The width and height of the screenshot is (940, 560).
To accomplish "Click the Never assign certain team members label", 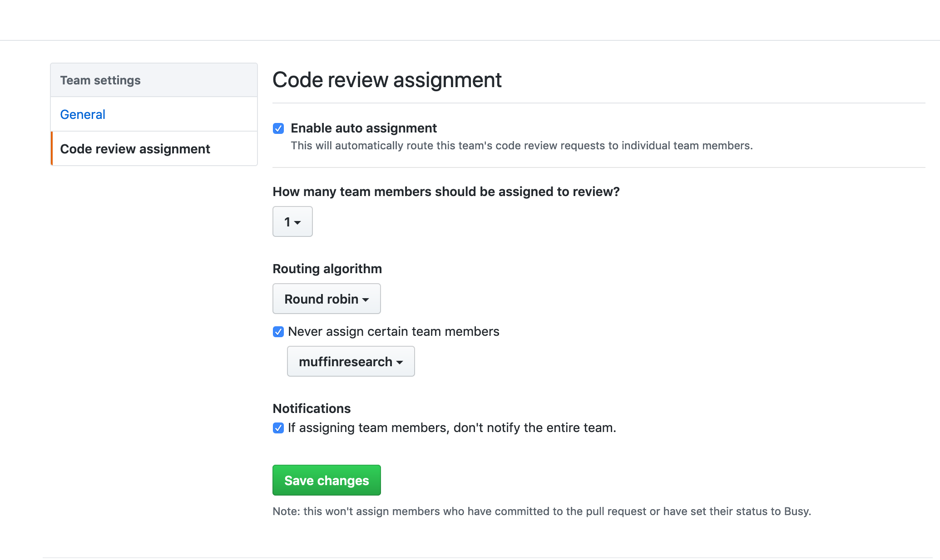I will 393,331.
